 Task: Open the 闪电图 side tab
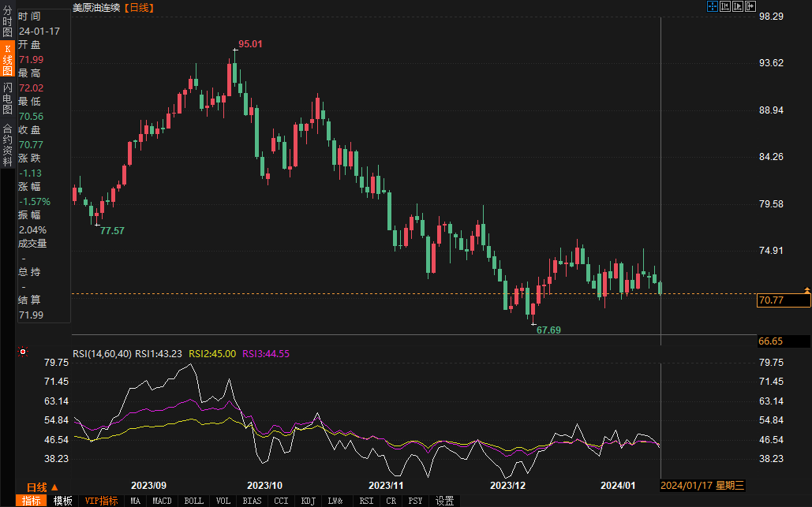[7, 99]
